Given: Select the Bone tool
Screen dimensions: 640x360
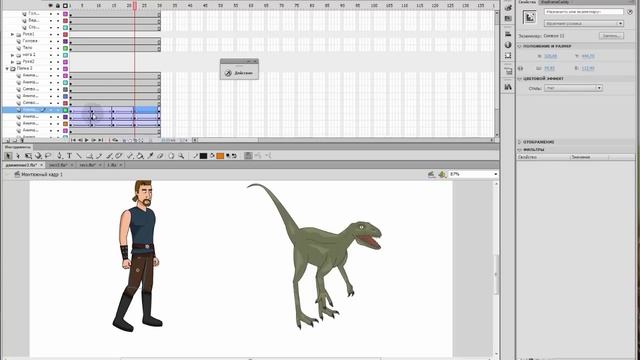Looking at the screenshot, I should 130,156.
